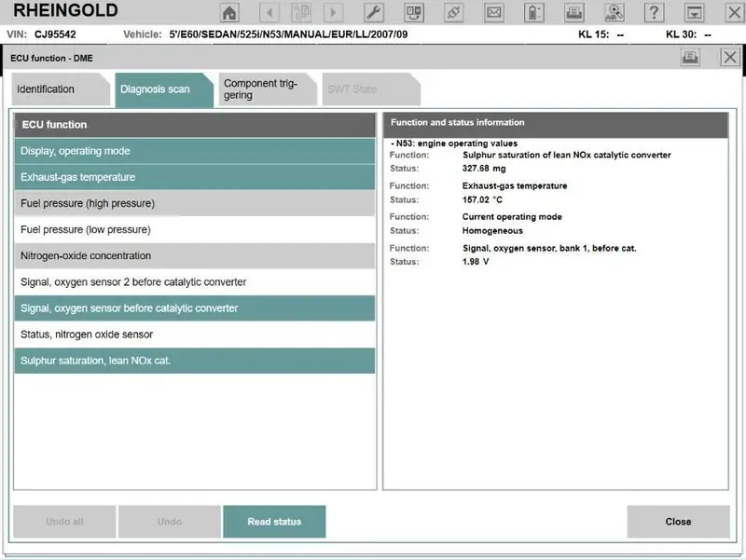Click Signal, oxygen sensor, bank 1, before cat. text
This screenshot has height=560, width=746.
point(549,248)
